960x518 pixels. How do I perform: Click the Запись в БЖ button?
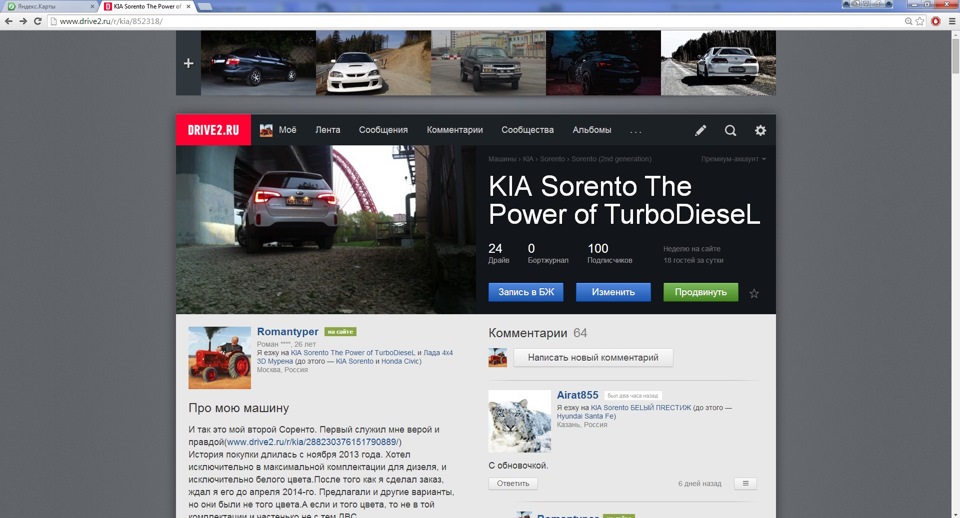pos(526,292)
